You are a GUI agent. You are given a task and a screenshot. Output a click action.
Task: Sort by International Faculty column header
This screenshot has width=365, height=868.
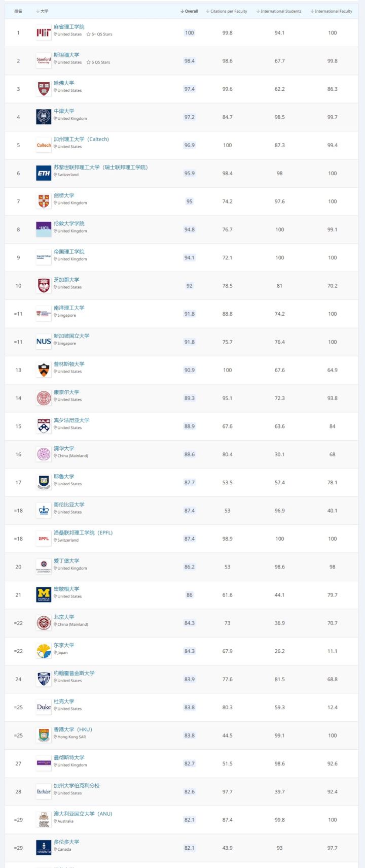tap(332, 11)
